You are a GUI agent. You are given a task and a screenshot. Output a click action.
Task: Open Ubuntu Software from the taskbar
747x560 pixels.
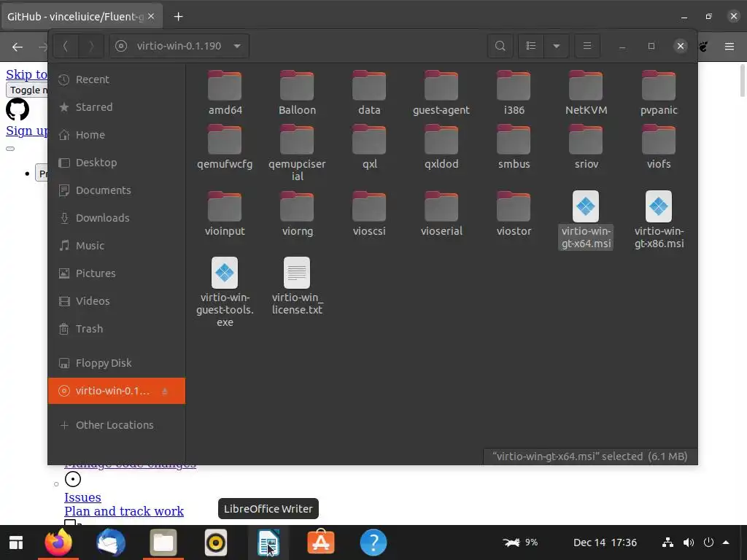click(321, 542)
